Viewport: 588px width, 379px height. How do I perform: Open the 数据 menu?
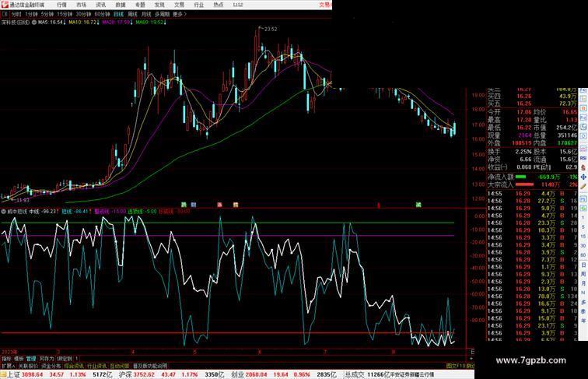(x=121, y=5)
